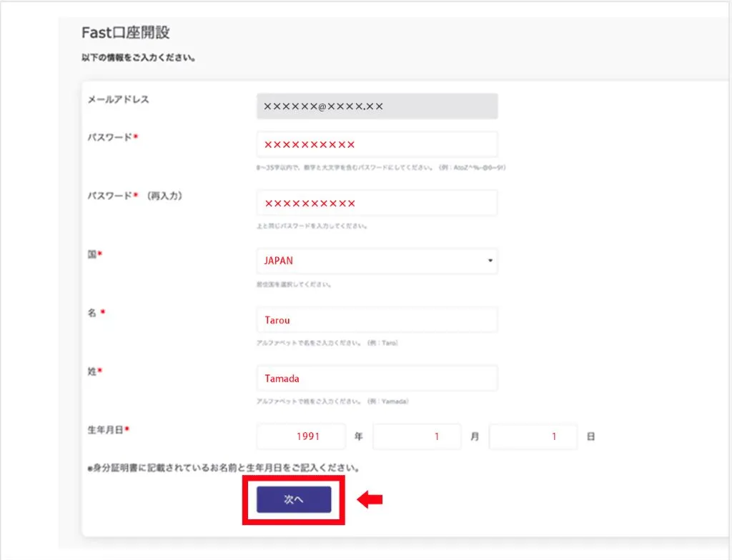Click the highlighted Next button

point(293,499)
